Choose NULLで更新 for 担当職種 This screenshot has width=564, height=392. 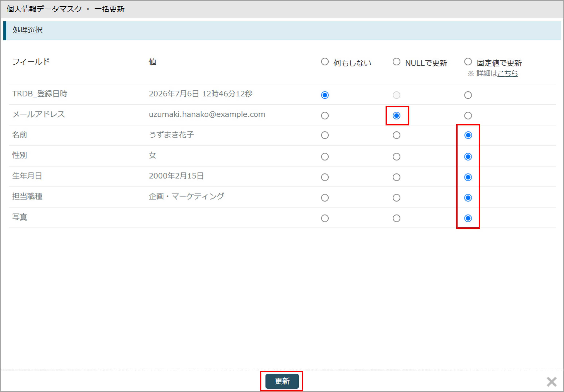(396, 198)
